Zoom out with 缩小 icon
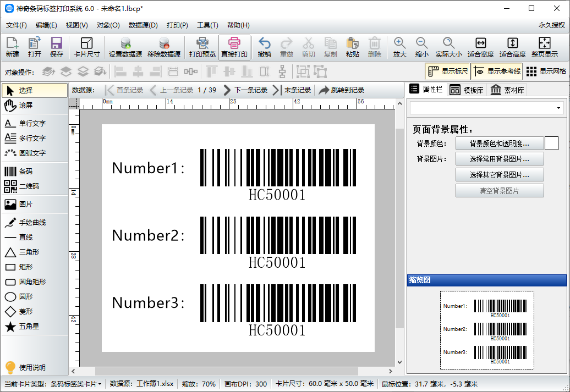The width and height of the screenshot is (570, 392). [x=421, y=47]
